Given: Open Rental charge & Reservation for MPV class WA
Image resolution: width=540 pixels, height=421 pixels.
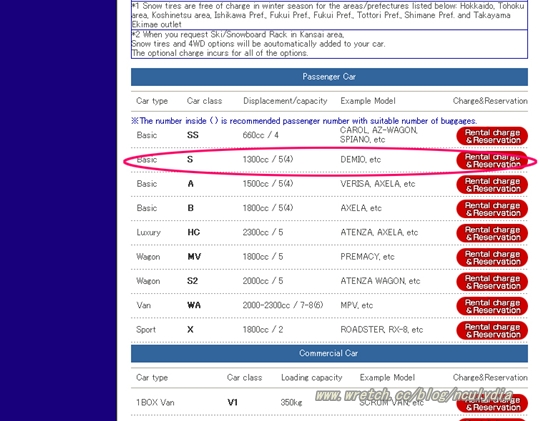Looking at the screenshot, I should (492, 306).
